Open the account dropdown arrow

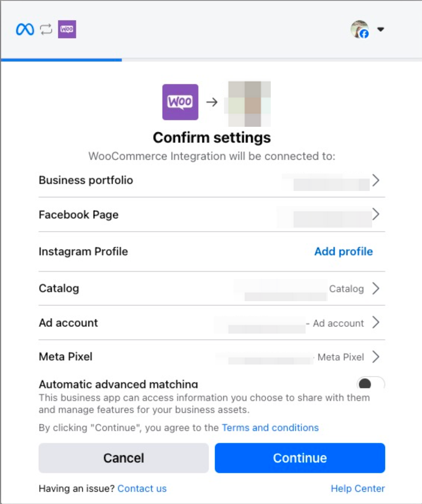tap(381, 29)
